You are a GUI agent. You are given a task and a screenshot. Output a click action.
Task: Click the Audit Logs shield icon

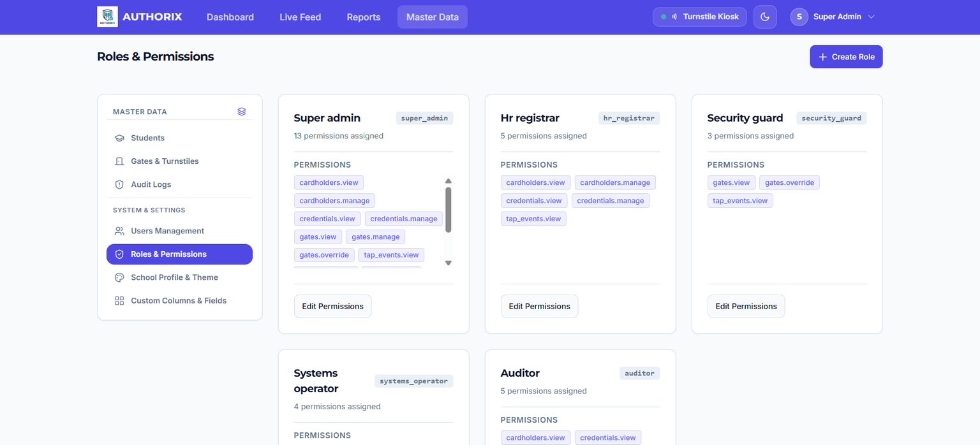[119, 184]
